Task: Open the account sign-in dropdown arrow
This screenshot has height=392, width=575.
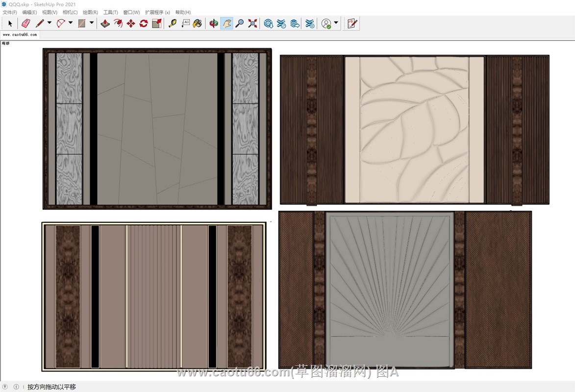Action: tap(336, 23)
